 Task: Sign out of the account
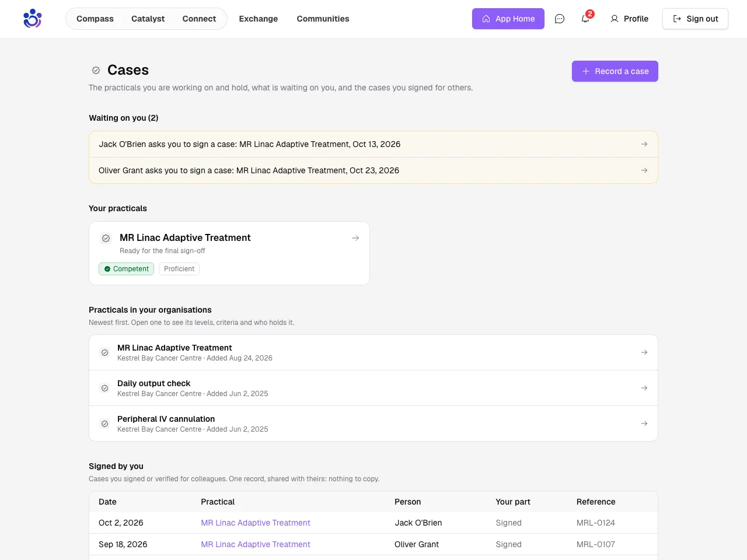pyautogui.click(x=695, y=19)
